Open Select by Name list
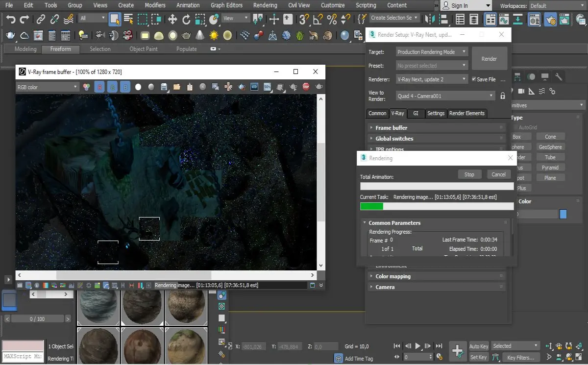588x365 pixels. 128,20
